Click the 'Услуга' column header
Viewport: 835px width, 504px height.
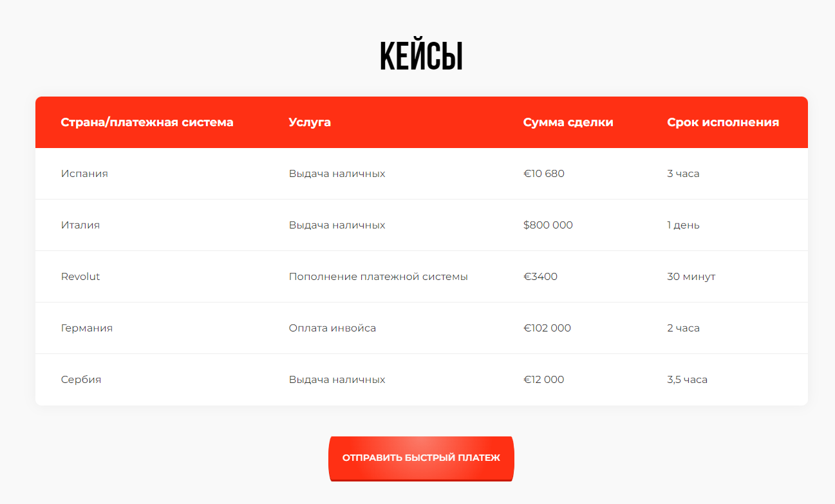click(310, 122)
